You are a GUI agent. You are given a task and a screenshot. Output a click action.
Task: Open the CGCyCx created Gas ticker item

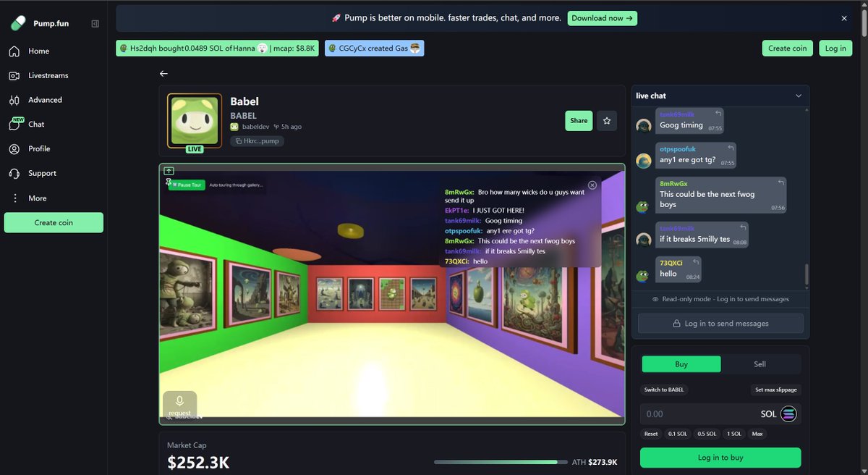pos(374,49)
